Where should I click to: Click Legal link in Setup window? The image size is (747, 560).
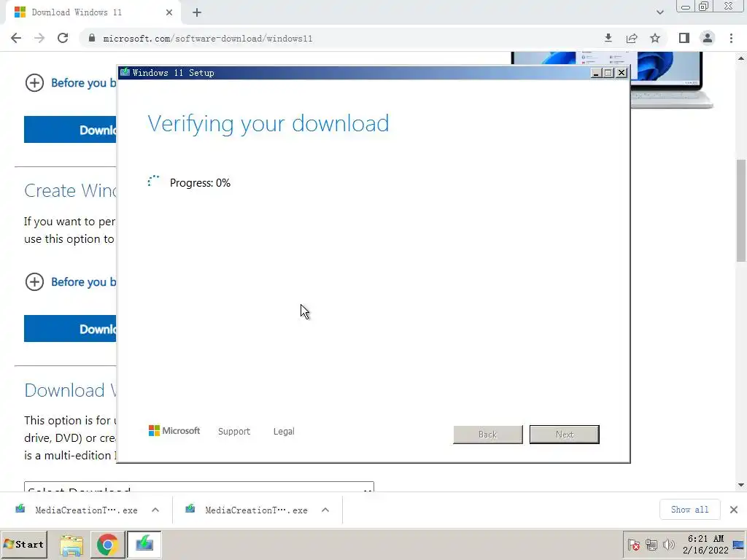284,431
